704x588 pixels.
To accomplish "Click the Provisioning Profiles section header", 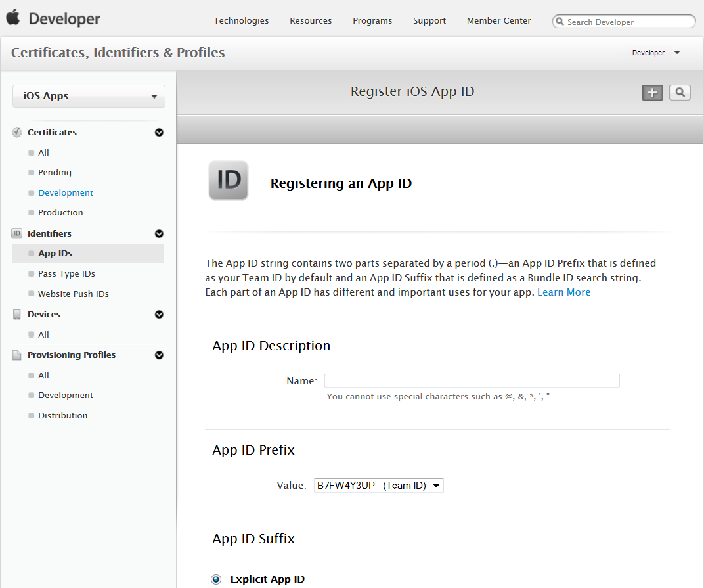I will [x=72, y=355].
